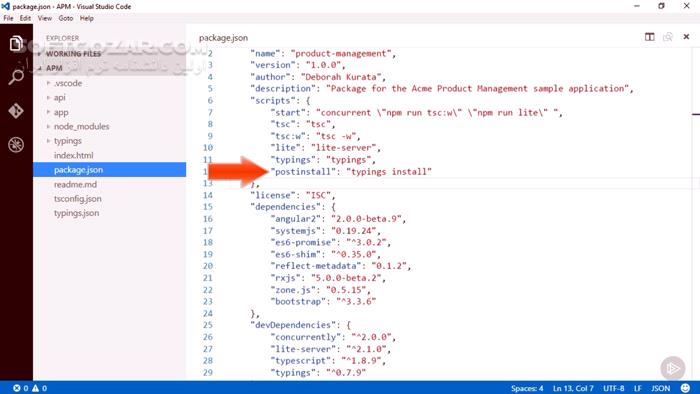Open the Explorer view in activity bar
The height and width of the screenshot is (394, 700).
point(16,43)
